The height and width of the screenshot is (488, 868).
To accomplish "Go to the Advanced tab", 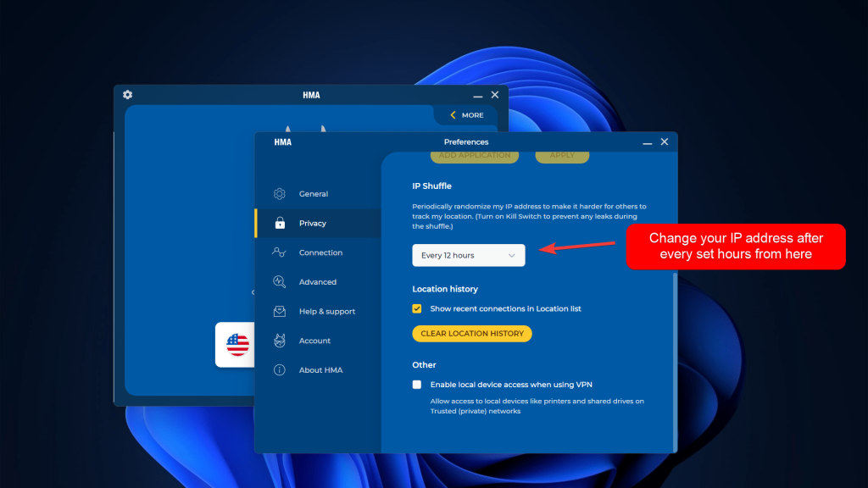I will click(319, 281).
